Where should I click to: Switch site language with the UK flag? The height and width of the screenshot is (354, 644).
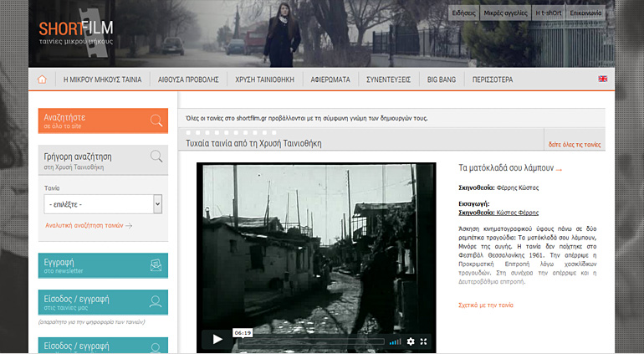(x=602, y=79)
